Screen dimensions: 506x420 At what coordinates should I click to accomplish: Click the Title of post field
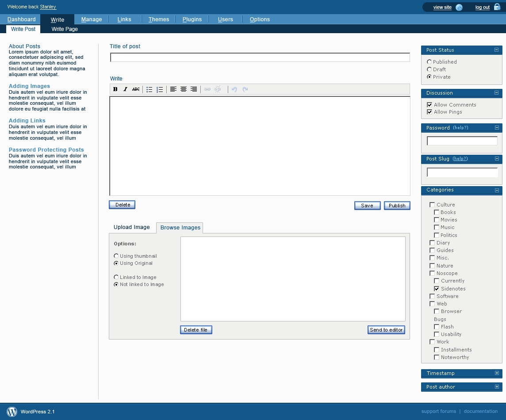click(260, 57)
